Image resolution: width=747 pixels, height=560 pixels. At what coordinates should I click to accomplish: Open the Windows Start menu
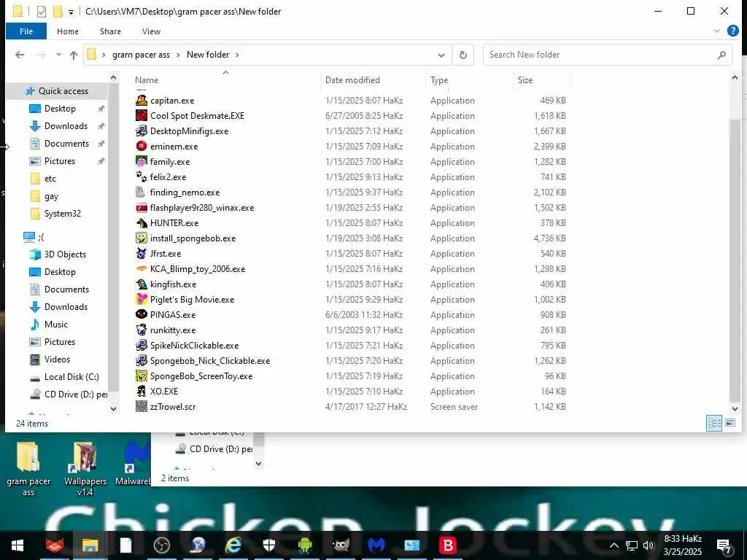[x=18, y=545]
